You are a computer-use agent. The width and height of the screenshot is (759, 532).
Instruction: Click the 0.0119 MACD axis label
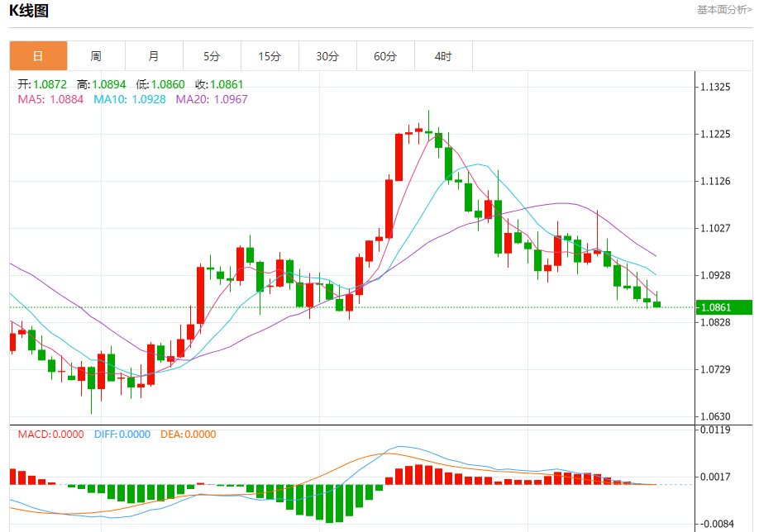point(715,430)
